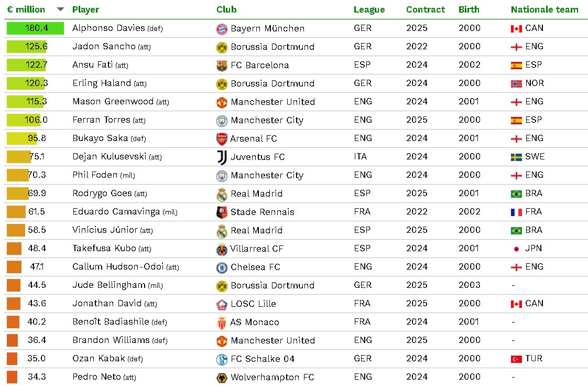Click the Japan flag beside JPN
This screenshot has height=386, width=588.
516,249
